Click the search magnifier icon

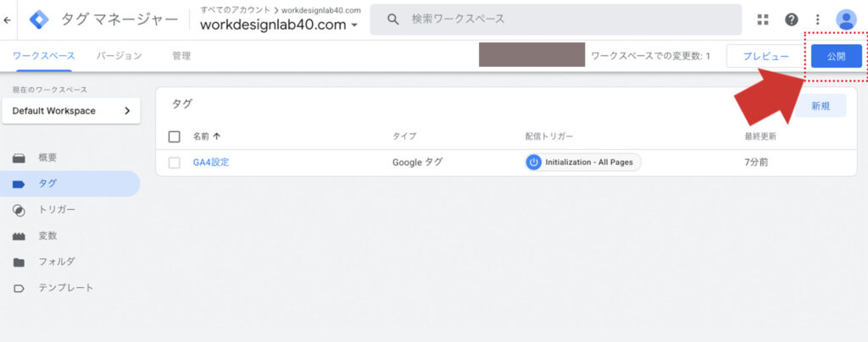pyautogui.click(x=393, y=19)
